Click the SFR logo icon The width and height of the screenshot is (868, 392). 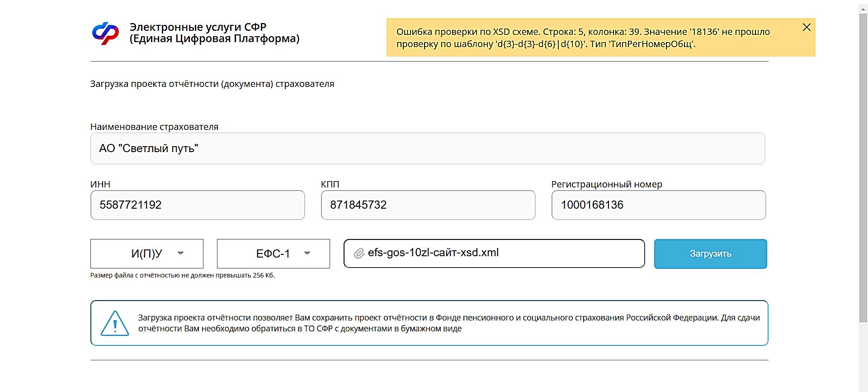tap(105, 33)
